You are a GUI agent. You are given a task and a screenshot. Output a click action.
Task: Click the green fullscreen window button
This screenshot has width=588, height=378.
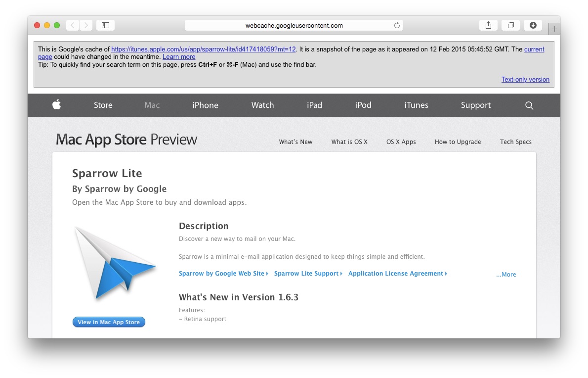pos(57,25)
